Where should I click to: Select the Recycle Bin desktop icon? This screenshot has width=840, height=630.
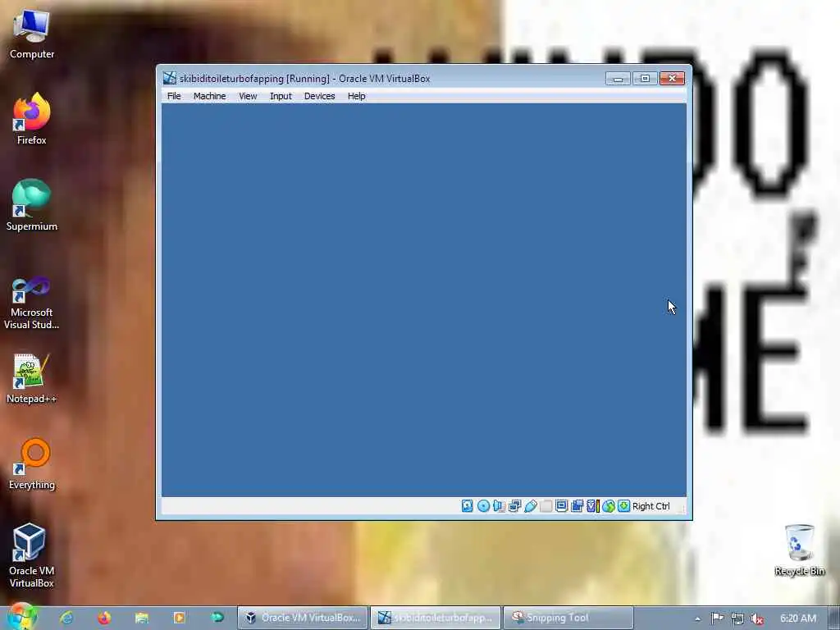coord(799,550)
